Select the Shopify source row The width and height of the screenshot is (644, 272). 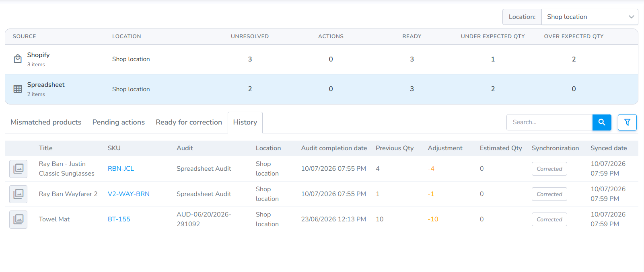(321, 59)
